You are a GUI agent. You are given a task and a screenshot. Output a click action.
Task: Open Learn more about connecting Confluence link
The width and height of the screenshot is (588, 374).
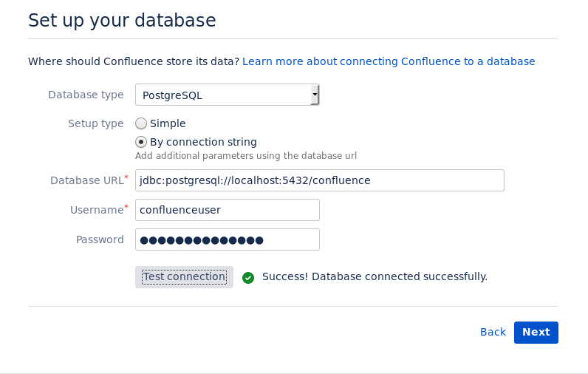[x=389, y=61]
